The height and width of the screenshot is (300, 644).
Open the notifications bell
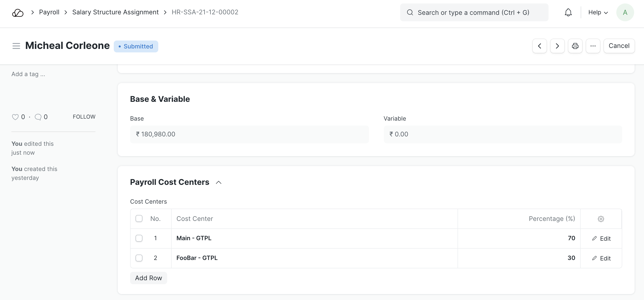568,13
